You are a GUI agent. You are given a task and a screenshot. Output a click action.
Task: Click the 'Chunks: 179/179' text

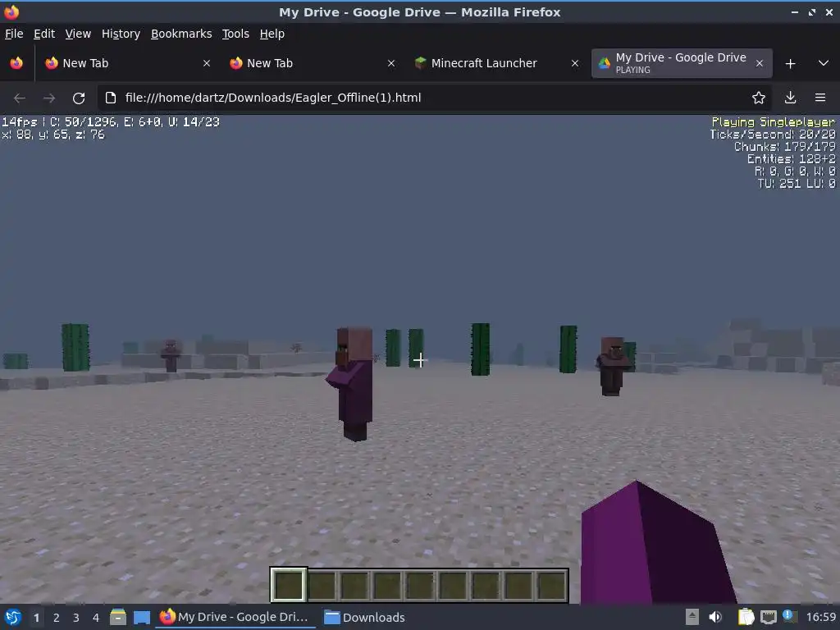point(784,147)
